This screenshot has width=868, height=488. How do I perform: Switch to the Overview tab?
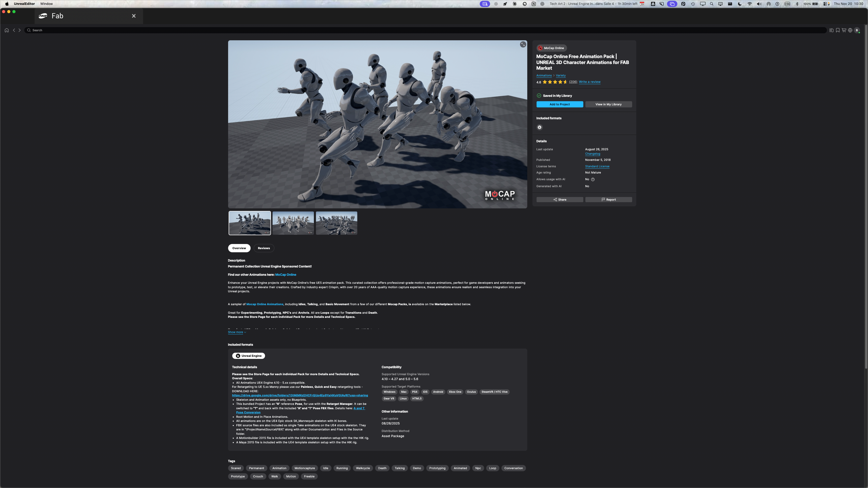point(239,248)
